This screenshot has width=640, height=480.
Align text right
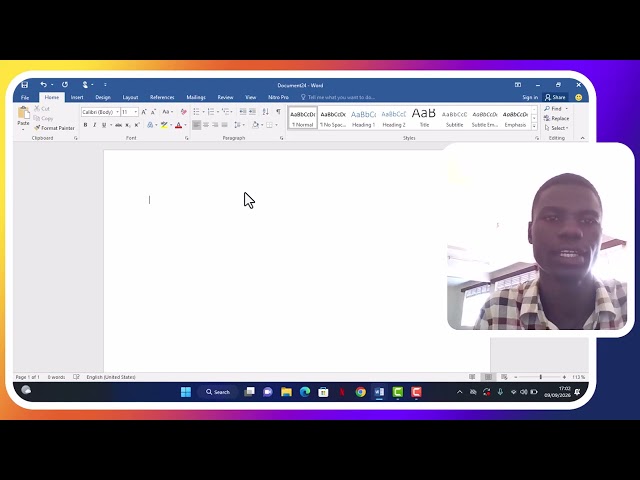point(215,125)
